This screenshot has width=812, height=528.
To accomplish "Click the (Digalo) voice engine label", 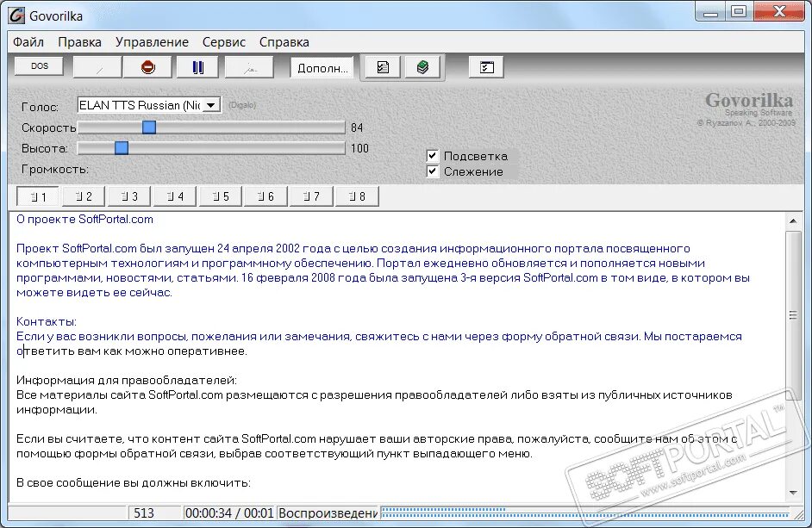I will [242, 105].
